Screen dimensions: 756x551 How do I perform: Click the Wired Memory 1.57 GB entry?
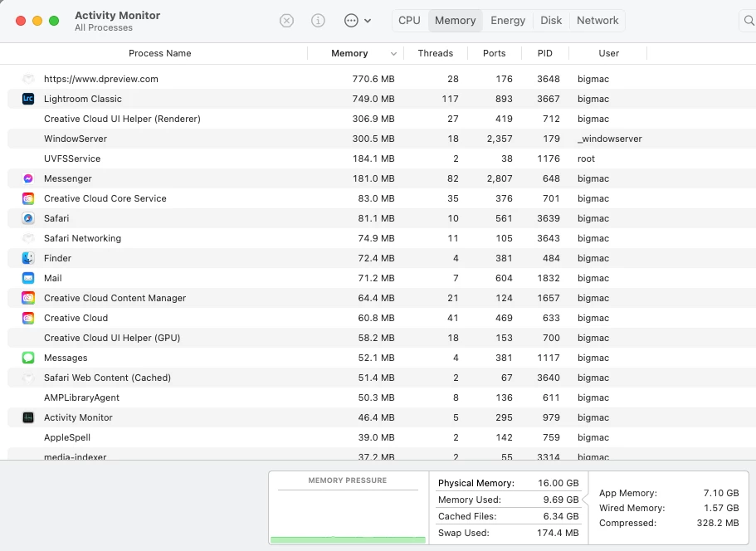coord(669,508)
